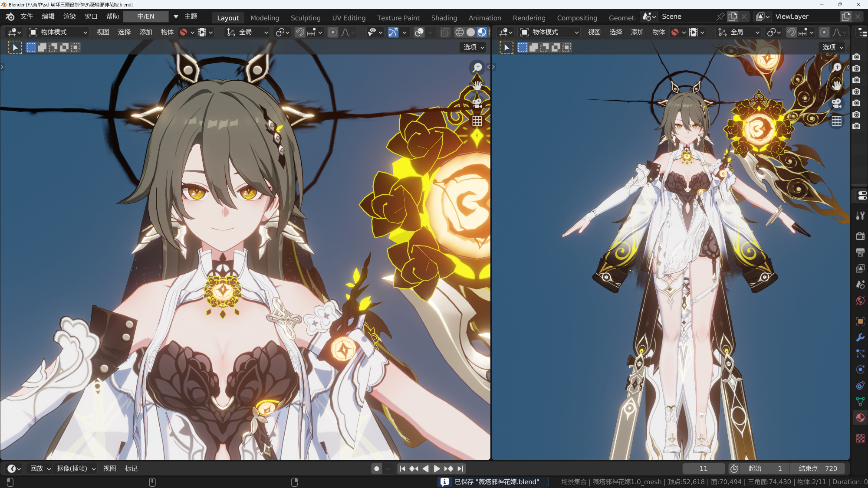The image size is (868, 488).
Task: Enable wireframe shading in left viewport
Action: [459, 32]
